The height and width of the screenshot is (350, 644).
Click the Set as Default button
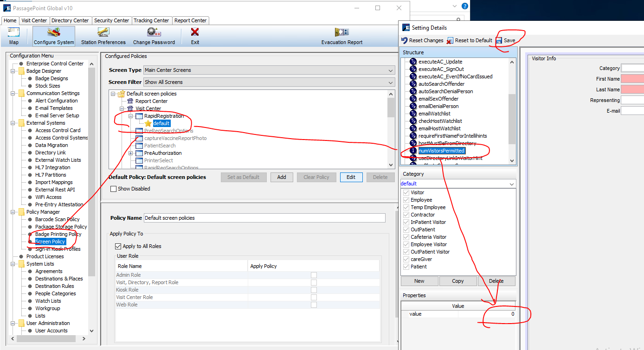click(x=244, y=177)
